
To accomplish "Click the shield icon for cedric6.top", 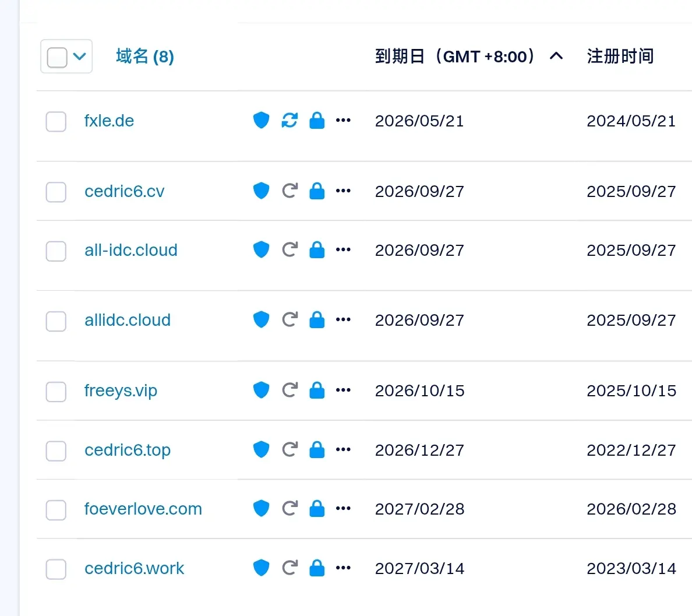I will tap(262, 449).
